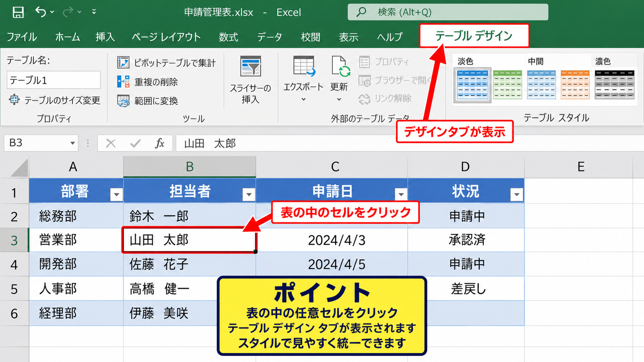Click the Select All corner triangle
Screen dimensions: 644x362
click(x=19, y=168)
